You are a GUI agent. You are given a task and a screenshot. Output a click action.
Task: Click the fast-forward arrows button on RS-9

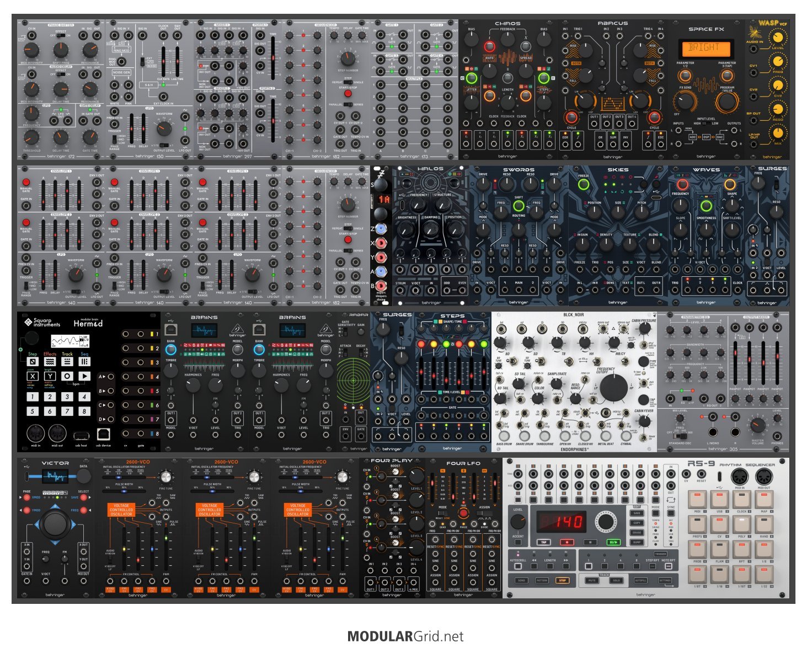click(x=567, y=566)
